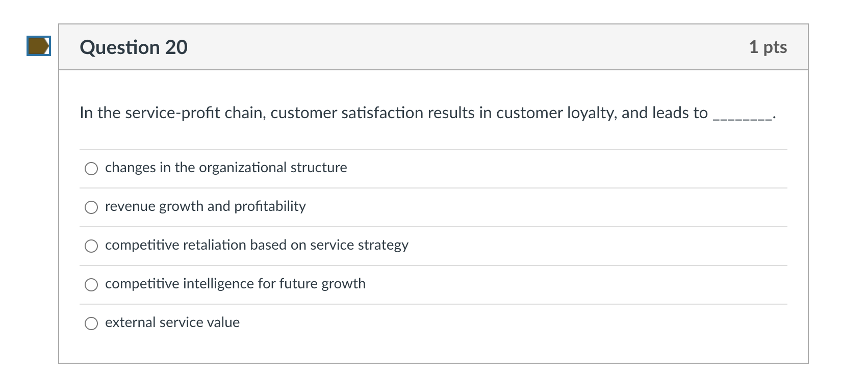868x377 pixels.
Task: Click the Question 20 header text
Action: coord(134,46)
